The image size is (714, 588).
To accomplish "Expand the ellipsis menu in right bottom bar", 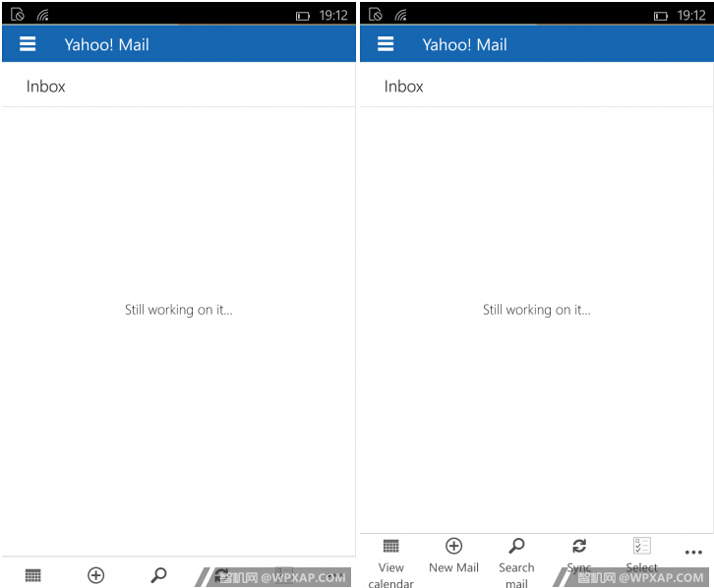I will (693, 553).
